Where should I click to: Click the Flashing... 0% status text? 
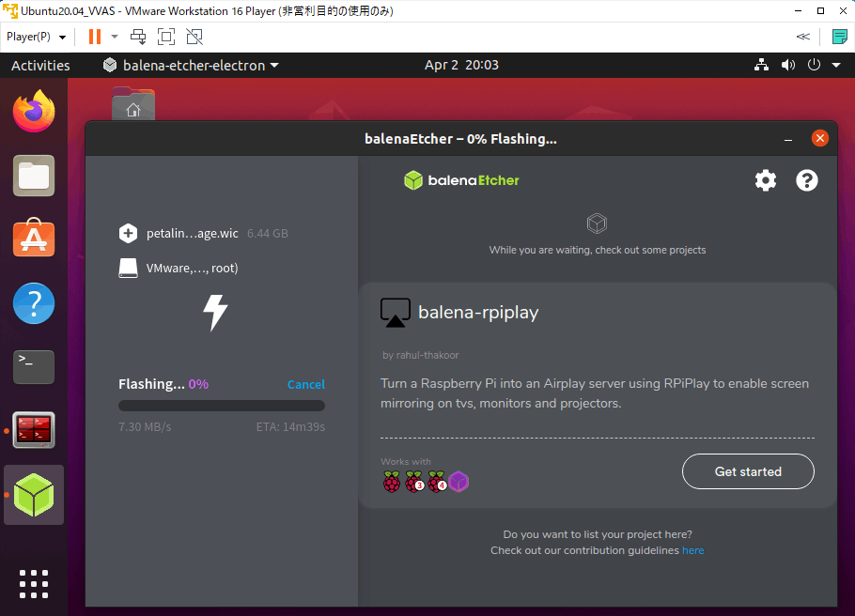pos(163,384)
